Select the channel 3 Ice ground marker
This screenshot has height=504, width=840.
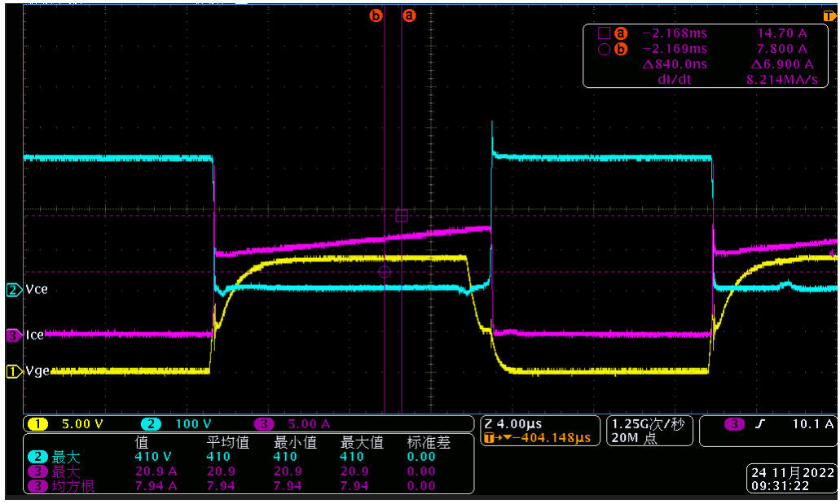click(x=13, y=335)
